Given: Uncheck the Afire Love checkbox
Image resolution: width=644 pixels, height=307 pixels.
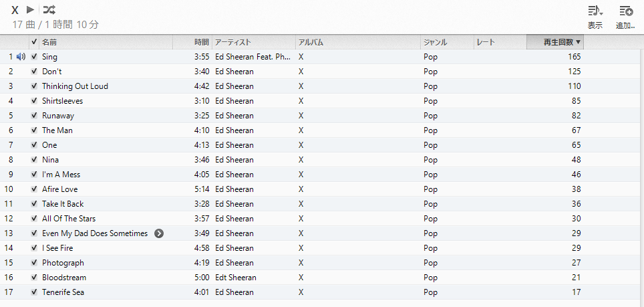Looking at the screenshot, I should (x=34, y=189).
